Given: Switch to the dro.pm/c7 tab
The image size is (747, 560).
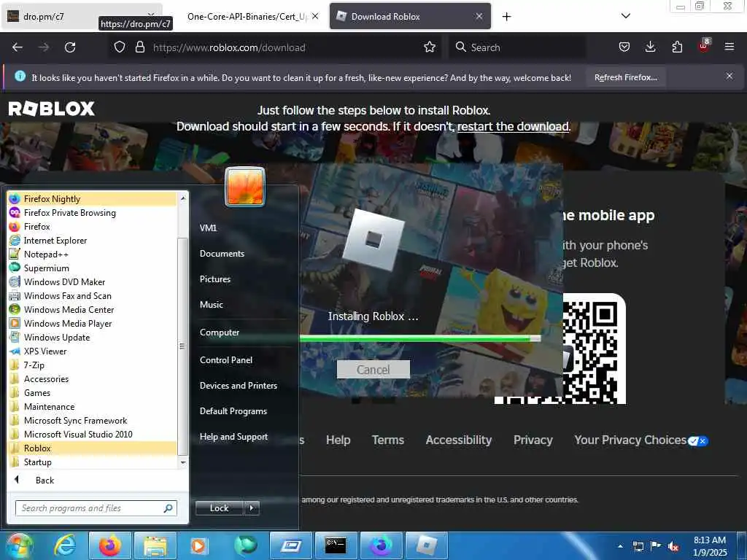Looking at the screenshot, I should (81, 17).
